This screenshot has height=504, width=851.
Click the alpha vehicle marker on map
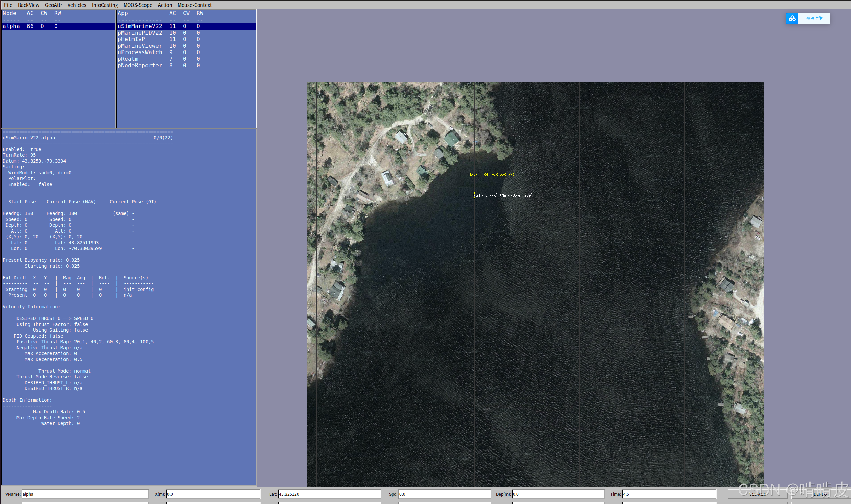coord(474,195)
